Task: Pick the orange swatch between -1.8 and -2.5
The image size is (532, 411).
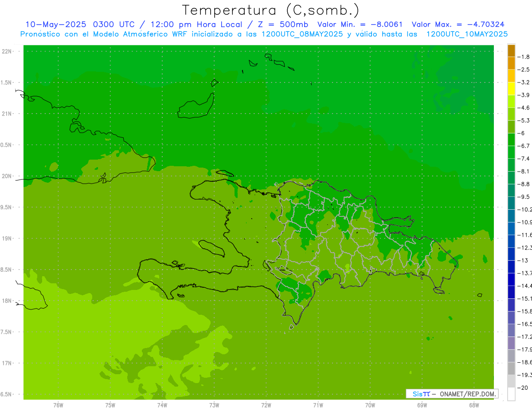Action: [x=511, y=63]
